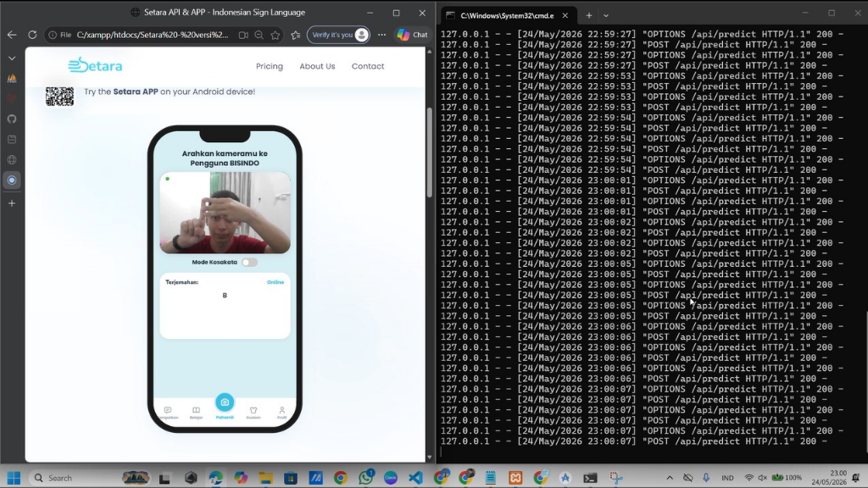The image size is (868, 488).
Task: Open Wi-Fi network tray icon
Action: (749, 478)
